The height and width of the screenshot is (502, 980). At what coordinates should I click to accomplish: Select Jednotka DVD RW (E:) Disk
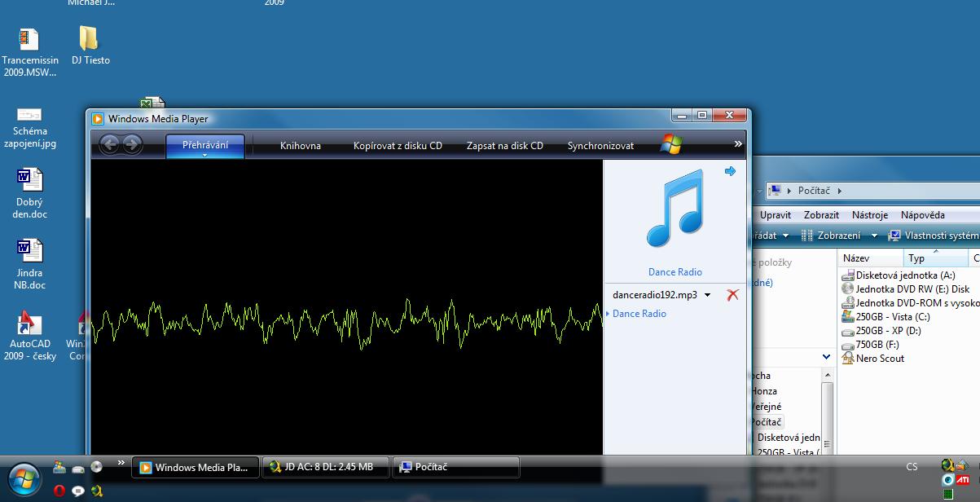(906, 289)
